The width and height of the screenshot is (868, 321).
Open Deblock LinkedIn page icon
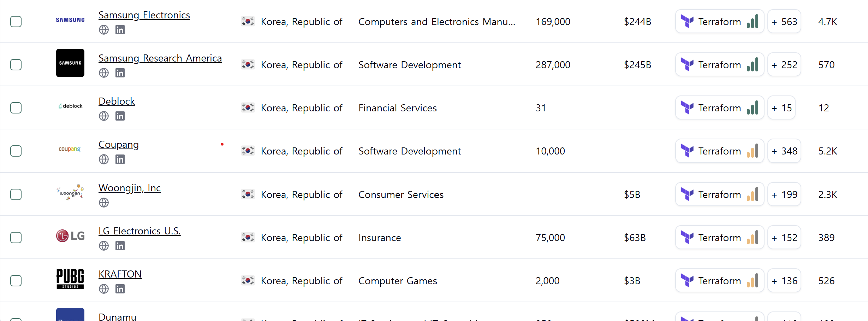(120, 116)
